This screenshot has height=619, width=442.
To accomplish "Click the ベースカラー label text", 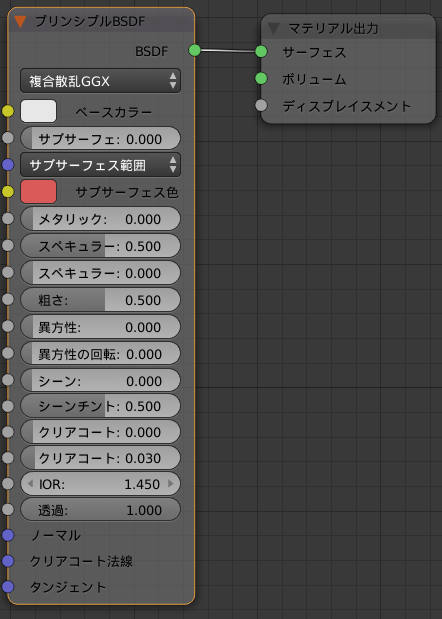I will pyautogui.click(x=113, y=112).
